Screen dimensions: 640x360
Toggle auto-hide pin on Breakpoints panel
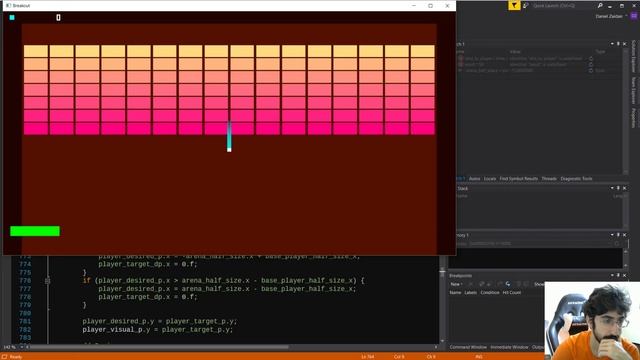[x=618, y=276]
